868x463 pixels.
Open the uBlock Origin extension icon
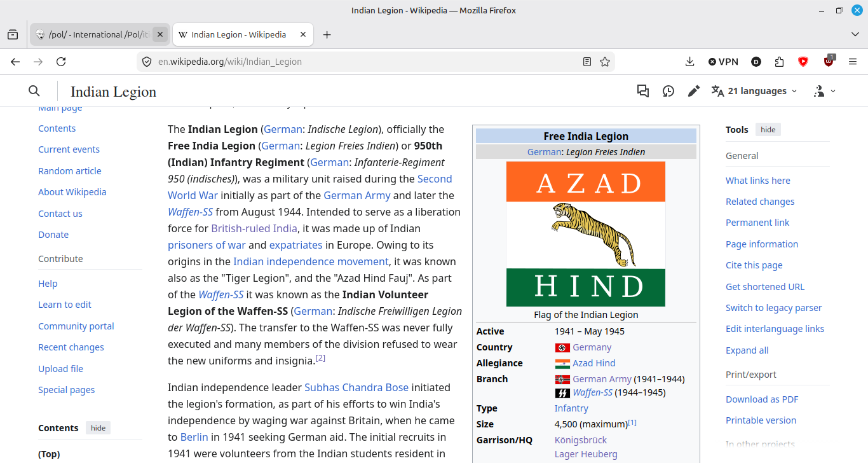[x=829, y=61]
